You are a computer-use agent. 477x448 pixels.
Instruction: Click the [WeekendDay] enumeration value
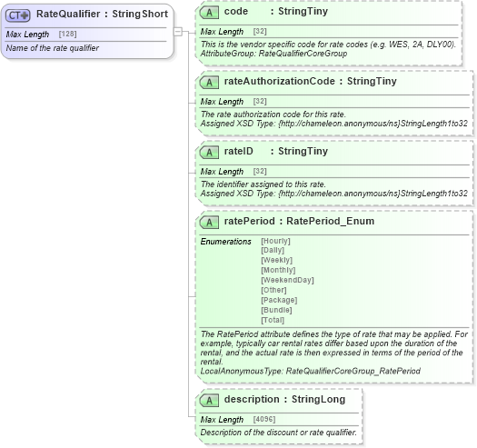[287, 280]
